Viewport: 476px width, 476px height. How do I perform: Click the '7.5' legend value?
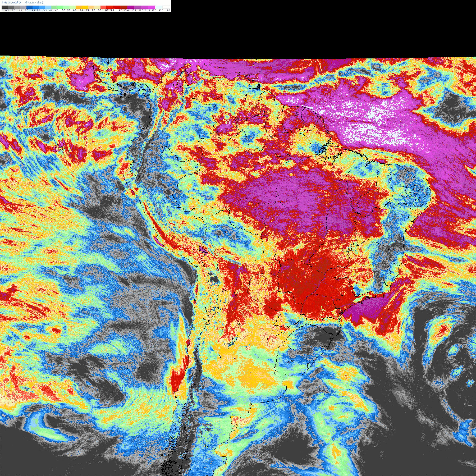click(x=94, y=10)
